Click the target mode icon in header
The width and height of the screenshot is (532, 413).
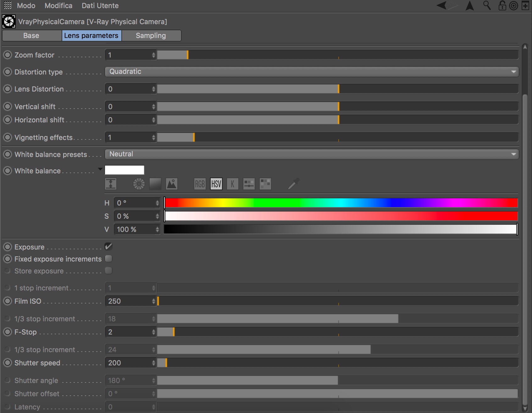point(513,6)
